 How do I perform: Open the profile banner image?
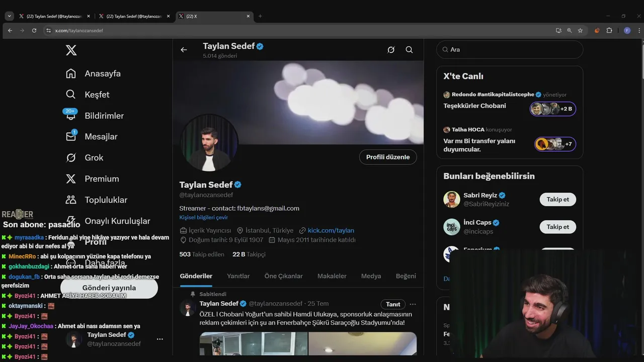pyautogui.click(x=298, y=103)
